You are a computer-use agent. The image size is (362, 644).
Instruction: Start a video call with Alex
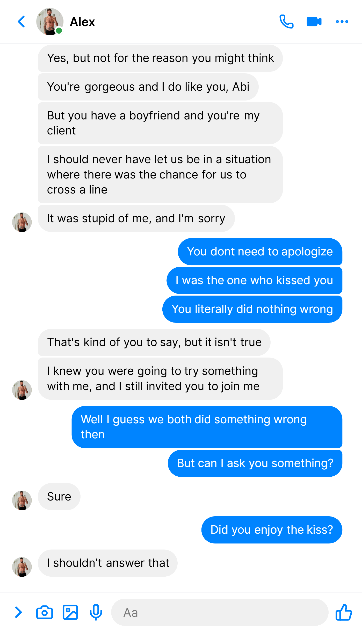pyautogui.click(x=314, y=22)
